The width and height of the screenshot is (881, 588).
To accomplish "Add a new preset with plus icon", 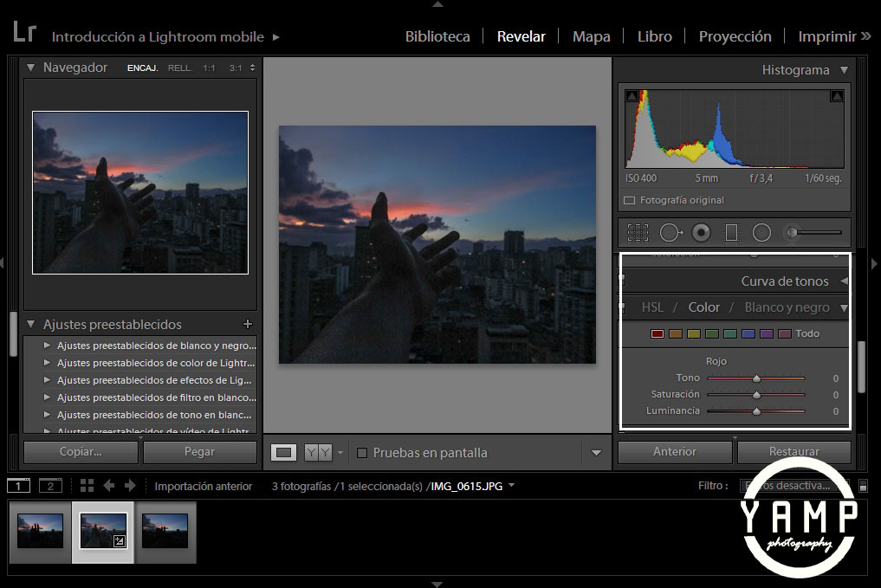I will coord(248,324).
